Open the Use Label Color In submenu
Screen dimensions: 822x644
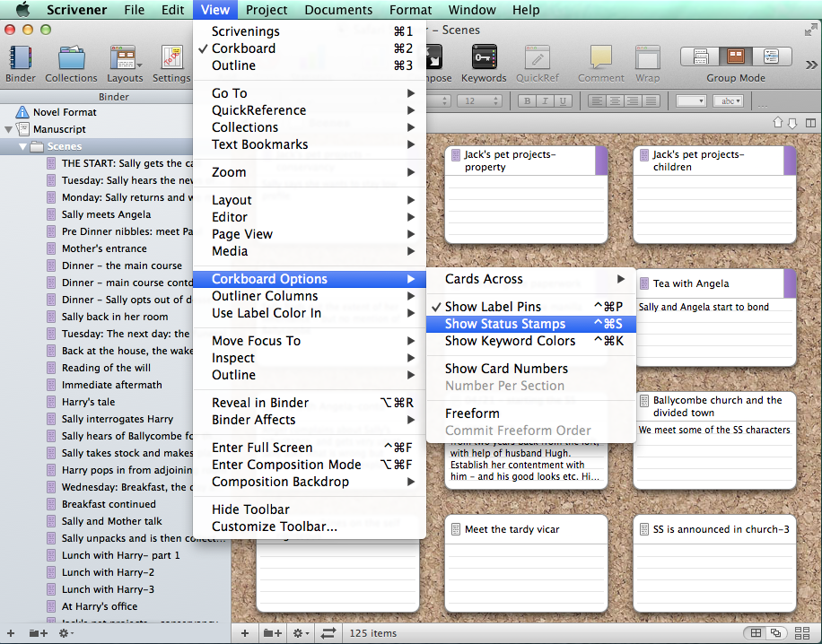(310, 313)
